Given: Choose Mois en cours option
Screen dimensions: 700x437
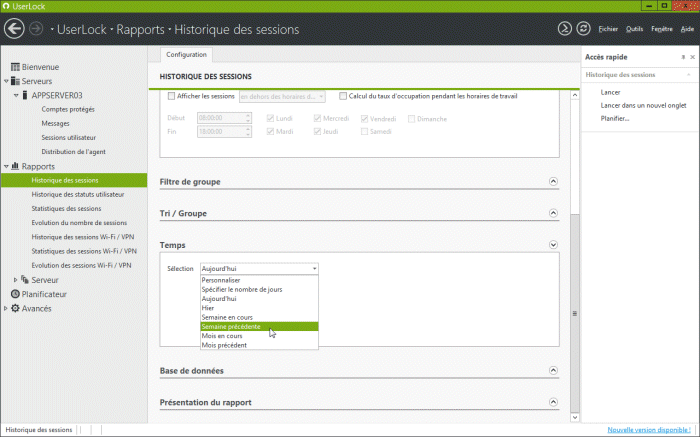Looking at the screenshot, I should click(x=259, y=336).
